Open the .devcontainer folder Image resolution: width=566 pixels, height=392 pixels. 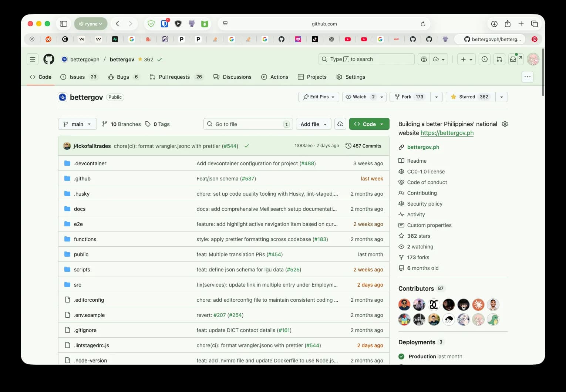pyautogui.click(x=90, y=163)
